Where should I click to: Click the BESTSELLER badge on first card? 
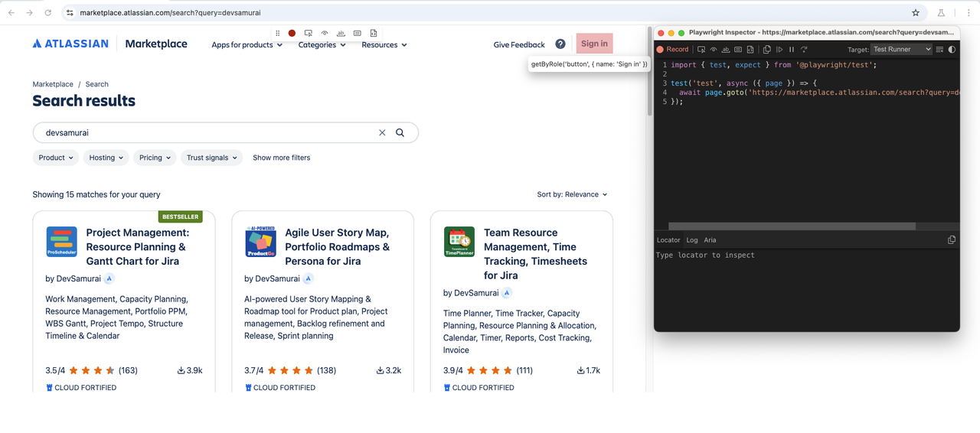(x=181, y=216)
